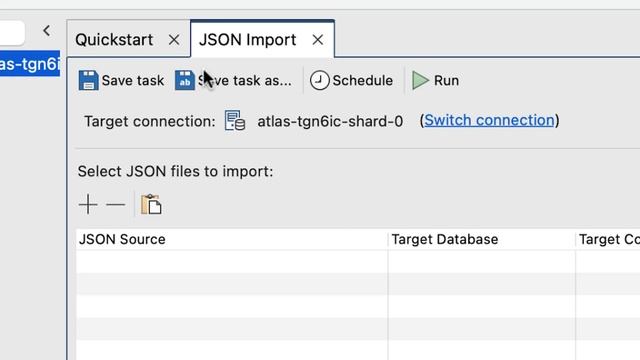The height and width of the screenshot is (360, 640).
Task: Click the Target Database column header
Action: (x=482, y=239)
